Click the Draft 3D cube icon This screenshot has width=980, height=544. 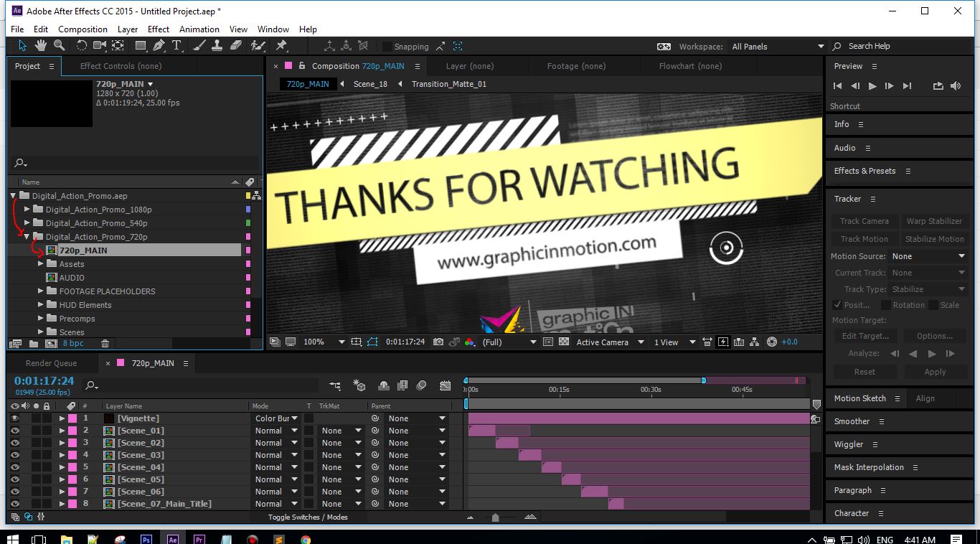[x=359, y=385]
